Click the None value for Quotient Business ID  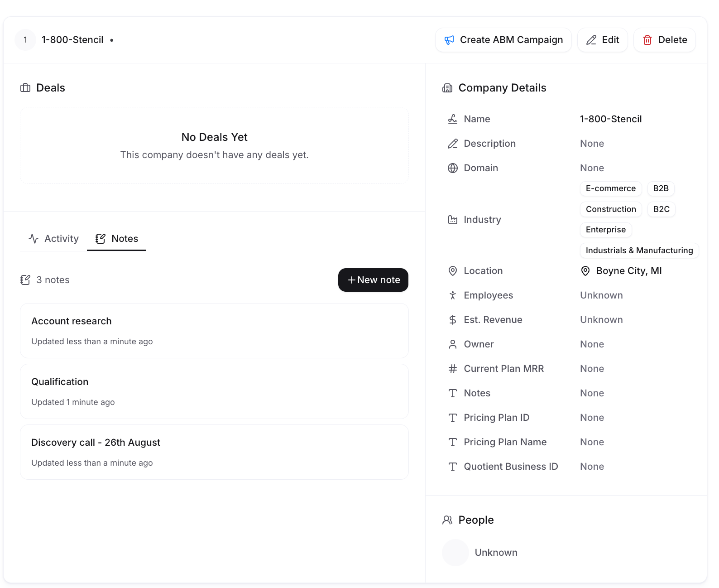coord(592,467)
